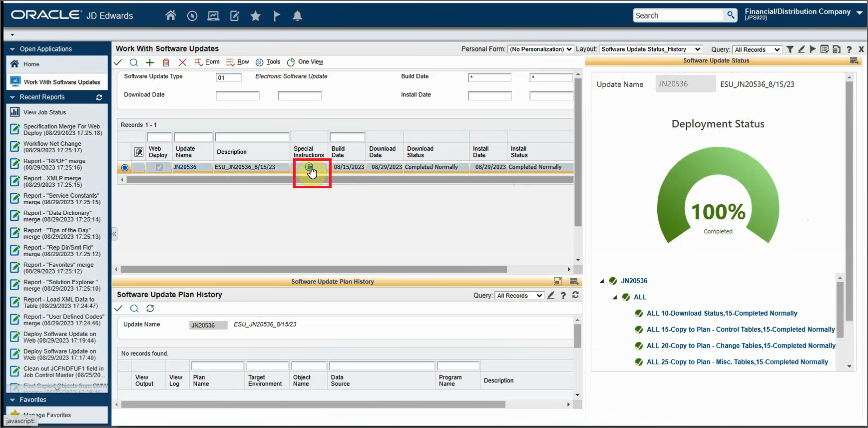The width and height of the screenshot is (868, 428).
Task: Click the expand frame icon on Plan History title bar
Action: (558, 282)
